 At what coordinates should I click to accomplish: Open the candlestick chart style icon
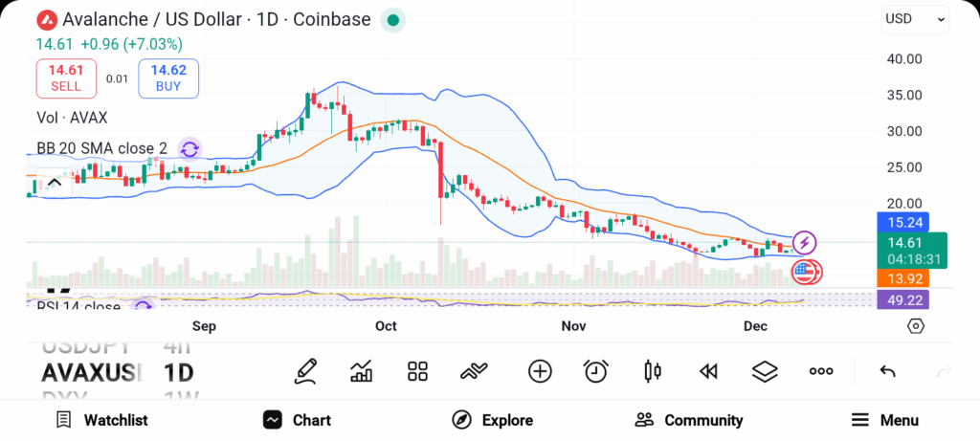pyautogui.click(x=653, y=371)
